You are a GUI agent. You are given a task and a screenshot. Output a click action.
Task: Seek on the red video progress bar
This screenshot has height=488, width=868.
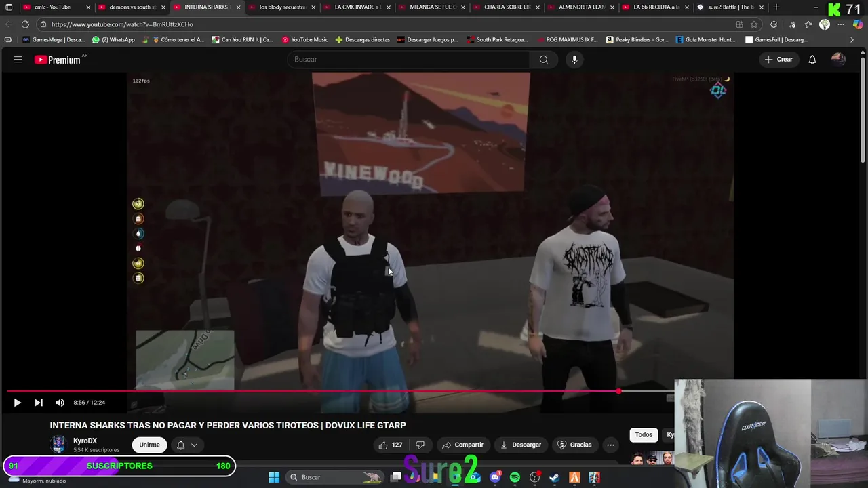point(339,392)
